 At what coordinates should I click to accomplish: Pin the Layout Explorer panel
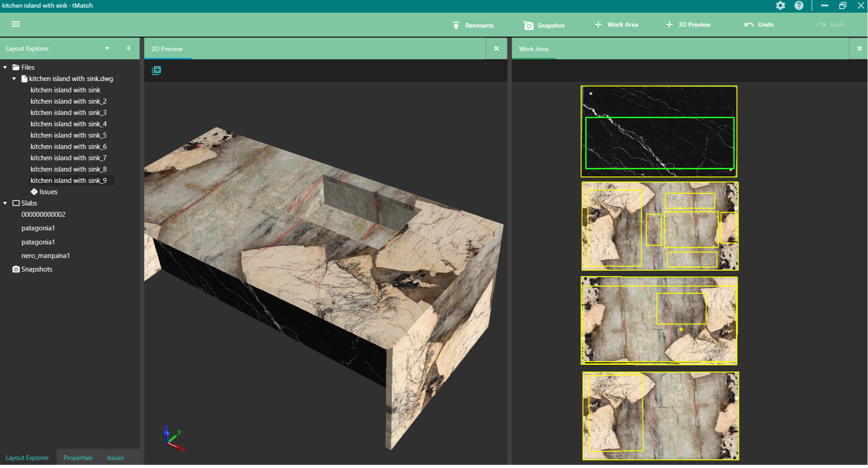point(129,48)
